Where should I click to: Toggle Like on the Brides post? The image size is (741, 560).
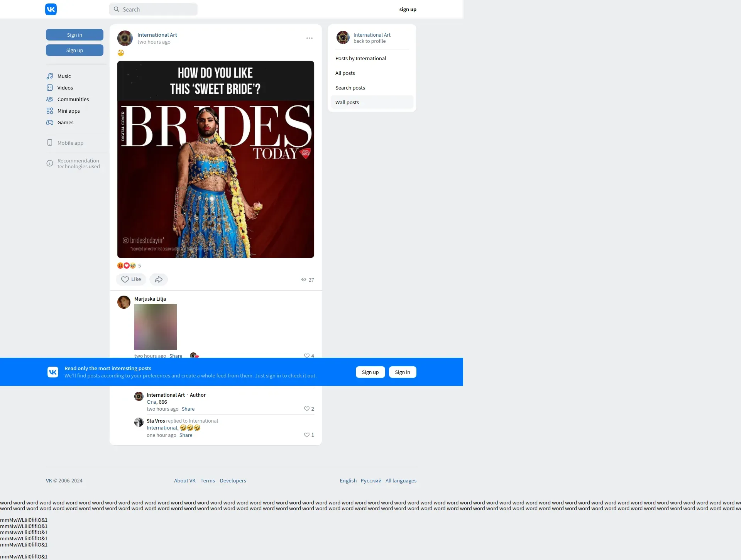(131, 279)
